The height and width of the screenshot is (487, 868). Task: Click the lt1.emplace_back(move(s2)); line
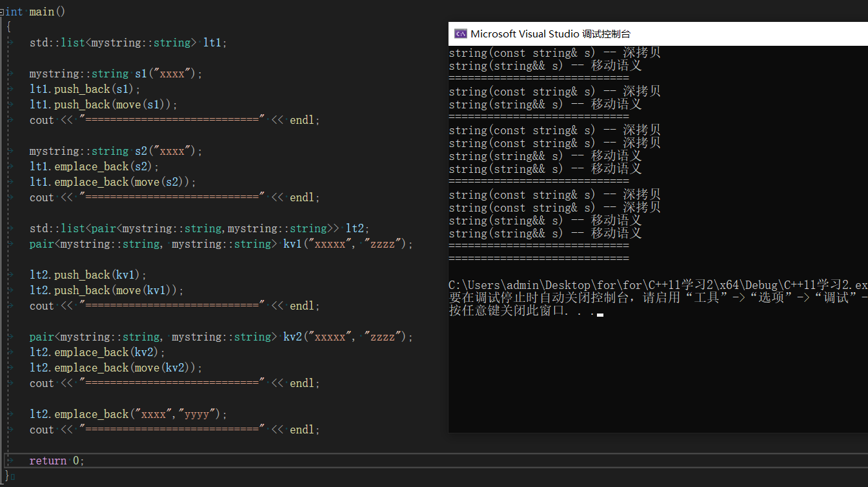click(x=113, y=182)
